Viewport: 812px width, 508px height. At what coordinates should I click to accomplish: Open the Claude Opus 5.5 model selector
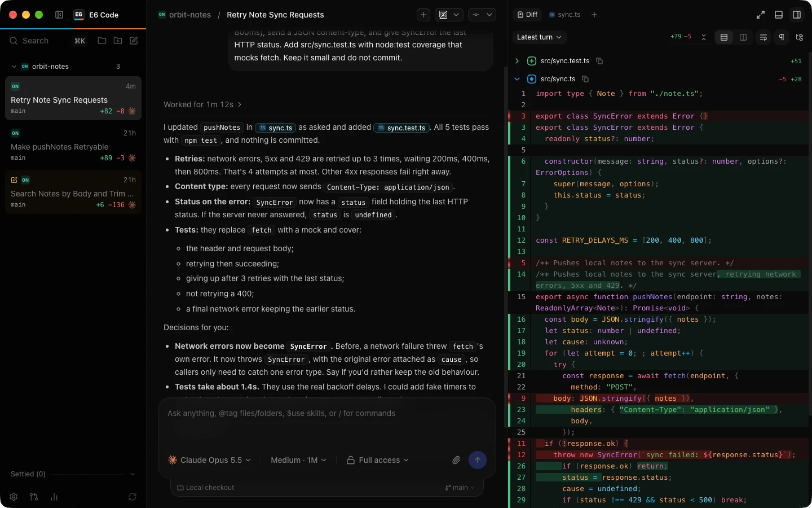(210, 460)
